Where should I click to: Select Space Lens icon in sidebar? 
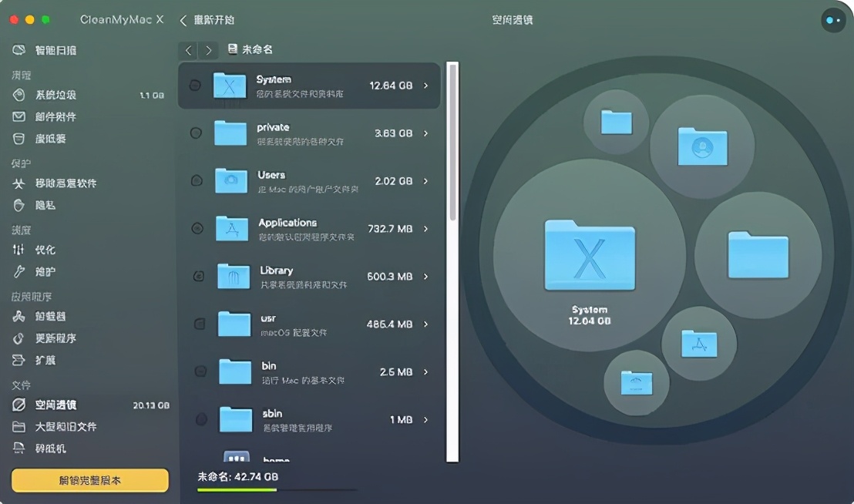(19, 405)
